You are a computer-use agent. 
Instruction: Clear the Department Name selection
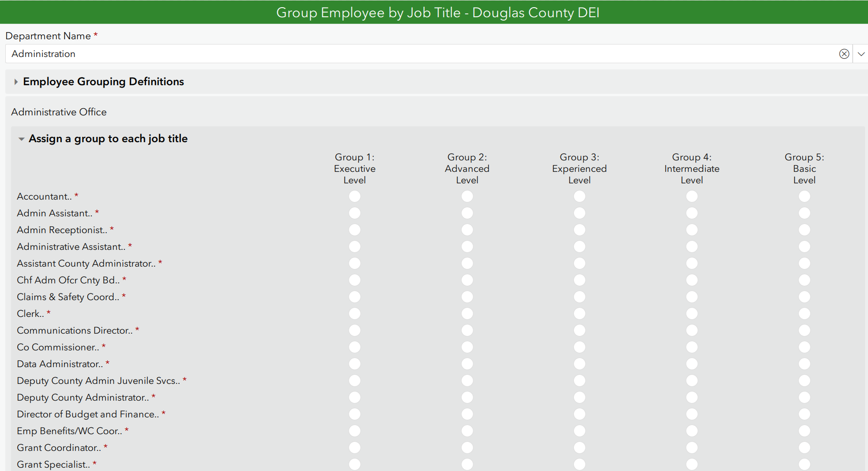tap(844, 54)
